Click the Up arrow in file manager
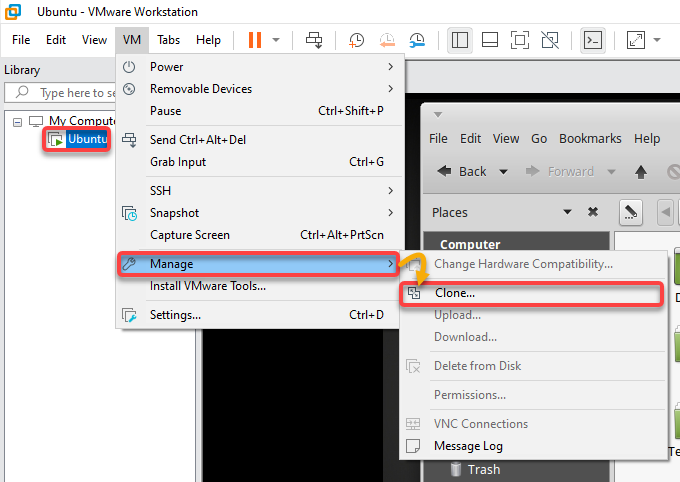This screenshot has height=482, width=680. tap(641, 172)
